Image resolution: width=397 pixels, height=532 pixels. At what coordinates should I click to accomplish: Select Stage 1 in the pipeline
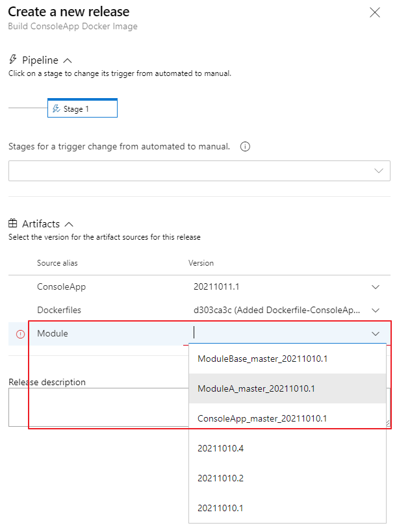(83, 109)
